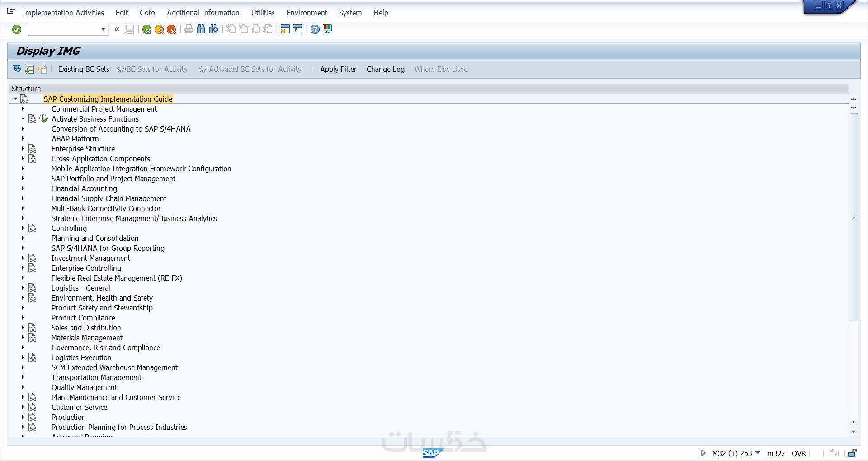Open the Utilities menu

pyautogui.click(x=263, y=13)
